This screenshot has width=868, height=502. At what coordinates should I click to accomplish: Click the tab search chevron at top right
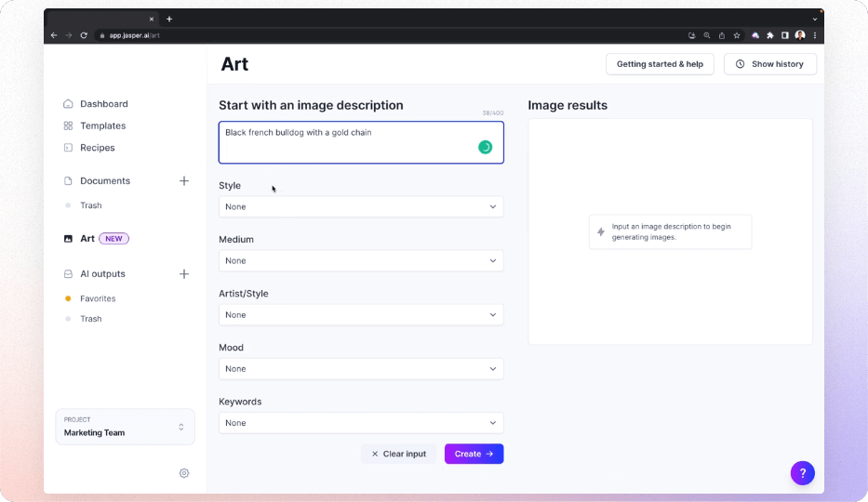pos(815,19)
